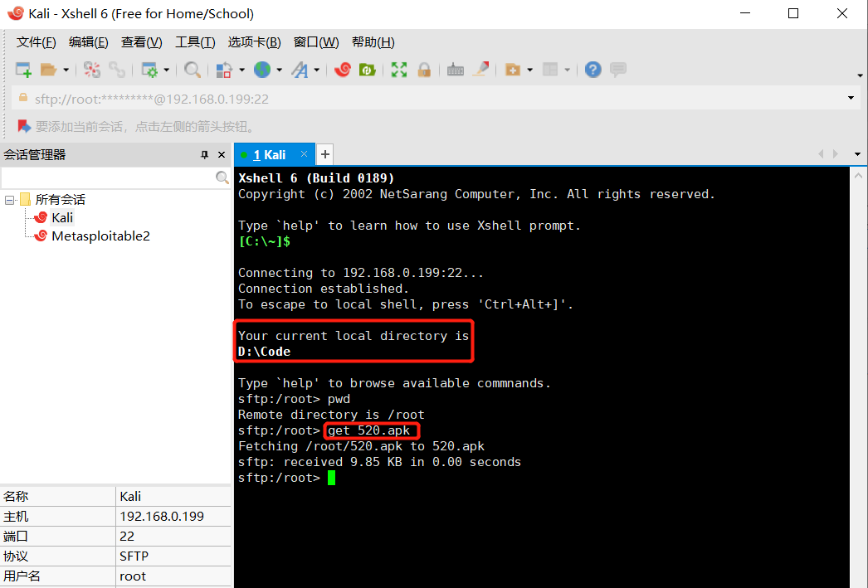Viewport: 868px width, 588px height.
Task: Collapse the 所有会话 tree node
Action: [9, 200]
